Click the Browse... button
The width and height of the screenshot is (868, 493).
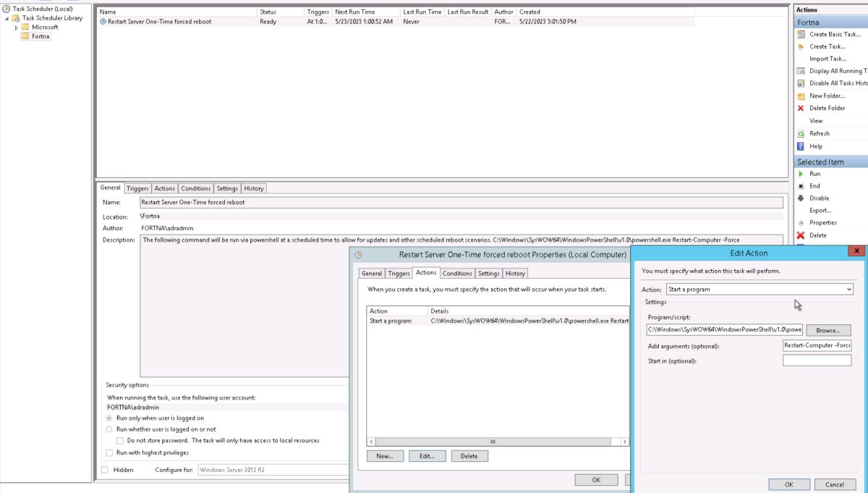[x=828, y=330]
